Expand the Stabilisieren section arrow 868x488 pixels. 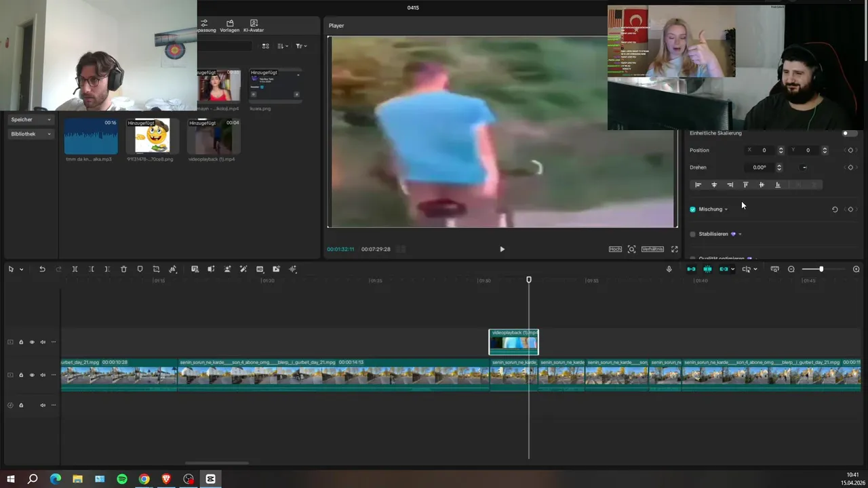740,234
